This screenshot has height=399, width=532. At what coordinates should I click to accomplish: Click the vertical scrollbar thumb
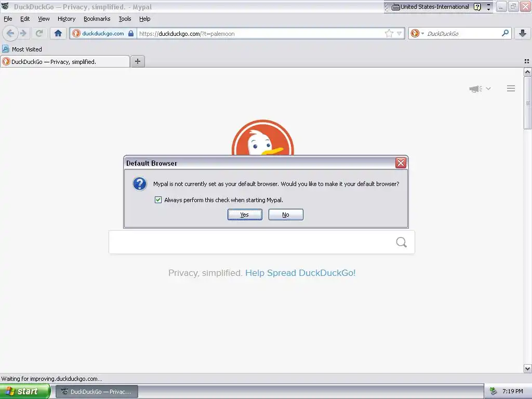coord(527,103)
